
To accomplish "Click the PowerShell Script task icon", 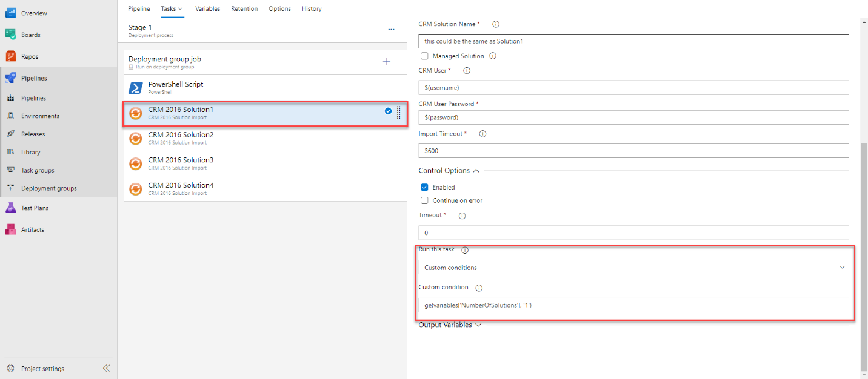I will tap(136, 88).
